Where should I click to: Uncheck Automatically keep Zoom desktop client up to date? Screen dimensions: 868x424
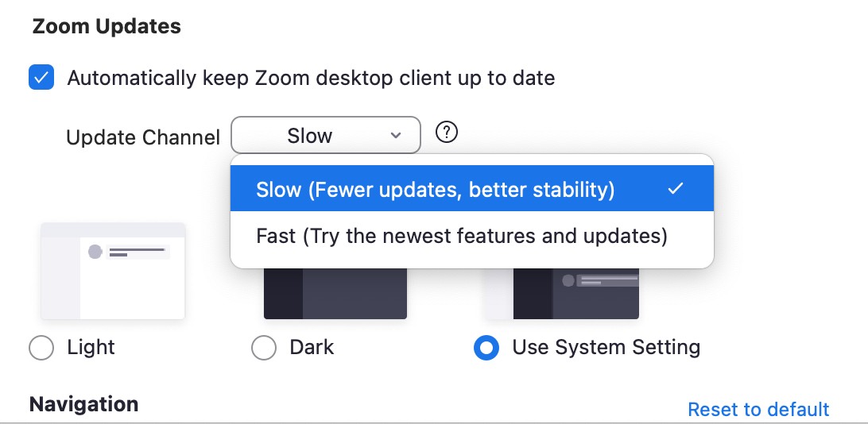pyautogui.click(x=41, y=77)
